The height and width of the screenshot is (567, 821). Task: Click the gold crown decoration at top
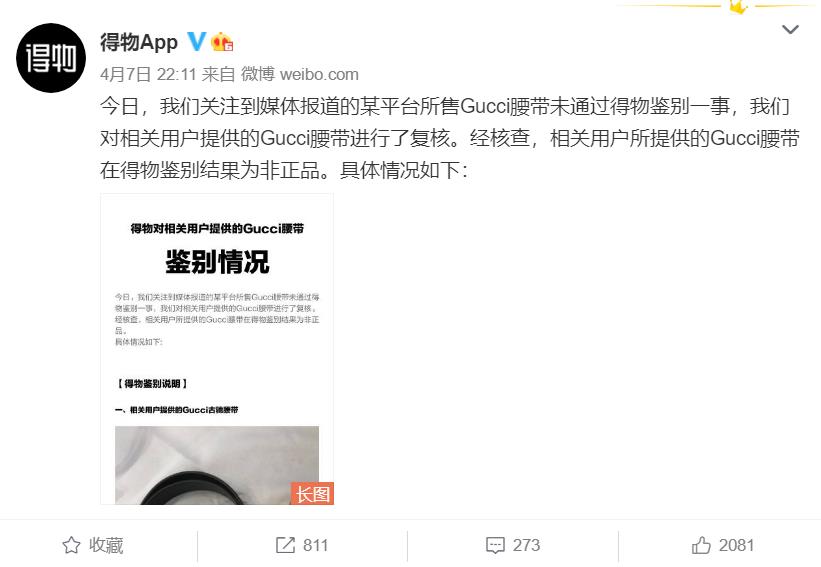[738, 6]
